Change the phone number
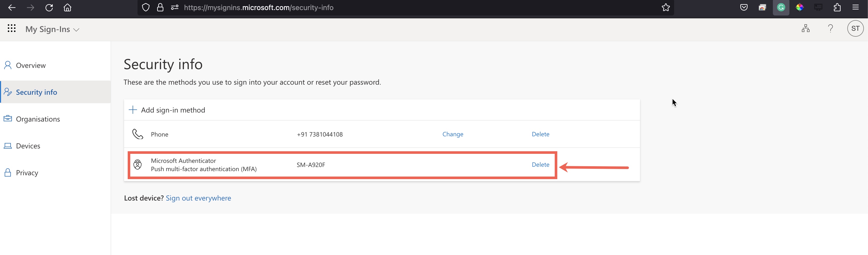This screenshot has height=255, width=868. click(x=453, y=134)
